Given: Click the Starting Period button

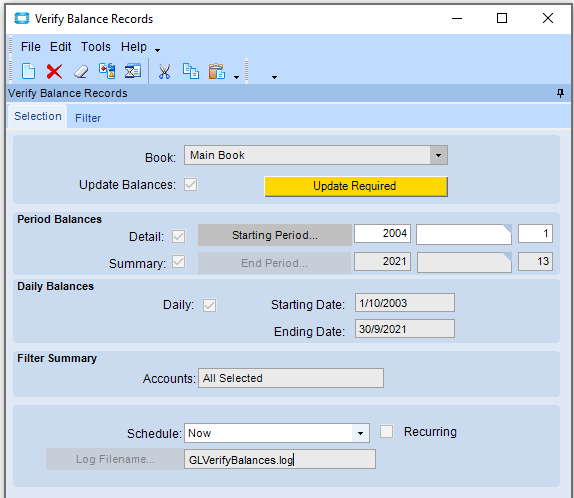Looking at the screenshot, I should [x=275, y=235].
